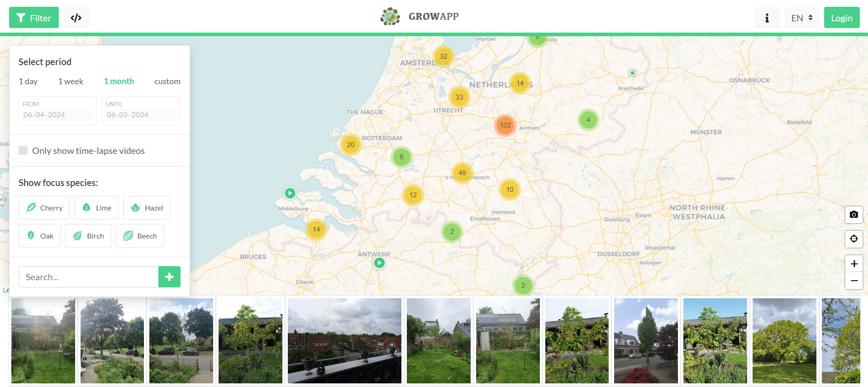This screenshot has width=868, height=387.
Task: Enable Only show time-lapse videos checkbox
Action: [x=23, y=150]
